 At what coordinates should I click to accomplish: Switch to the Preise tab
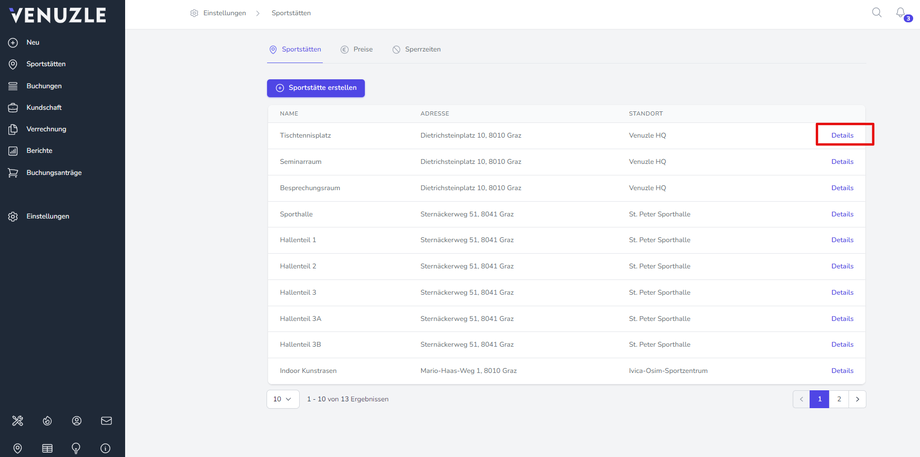tap(357, 49)
